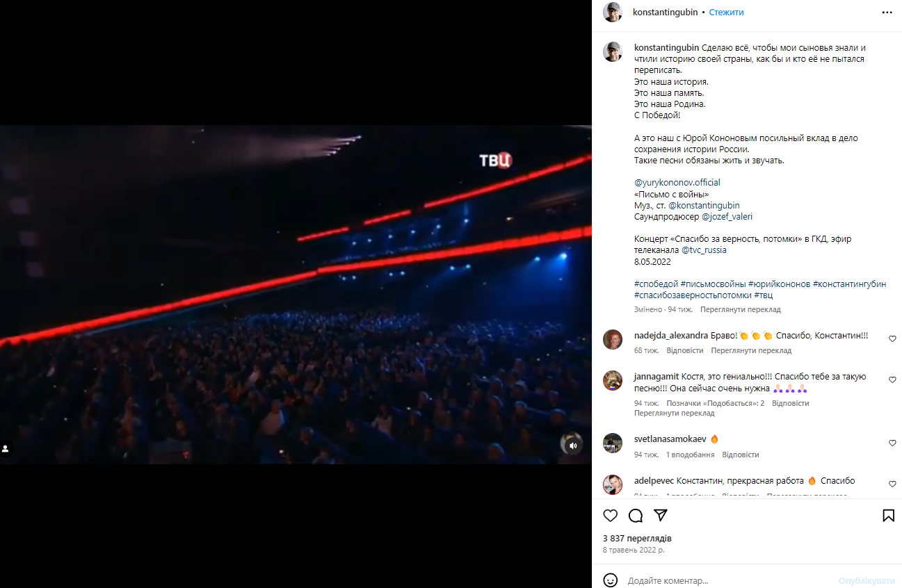Show tagged people icon on video
The height and width of the screenshot is (588, 902).
[x=6, y=449]
